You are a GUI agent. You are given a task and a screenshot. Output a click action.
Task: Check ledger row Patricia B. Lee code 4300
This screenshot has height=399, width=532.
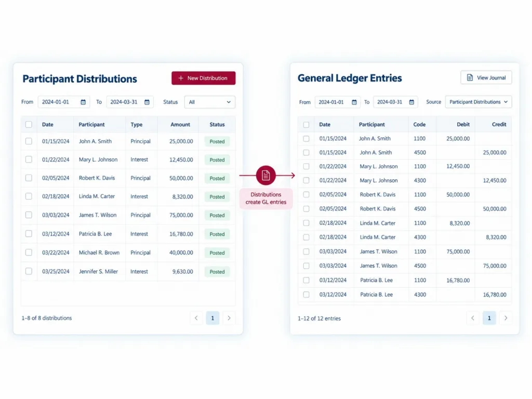(306, 295)
